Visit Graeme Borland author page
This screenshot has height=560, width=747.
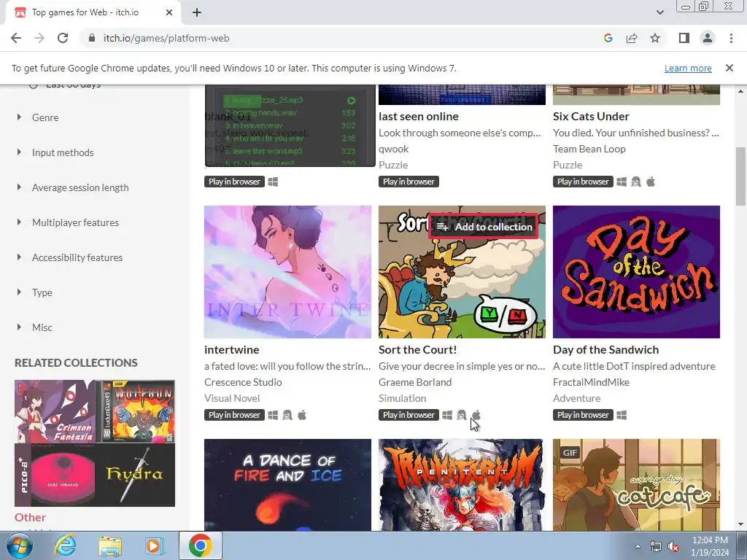click(x=415, y=382)
